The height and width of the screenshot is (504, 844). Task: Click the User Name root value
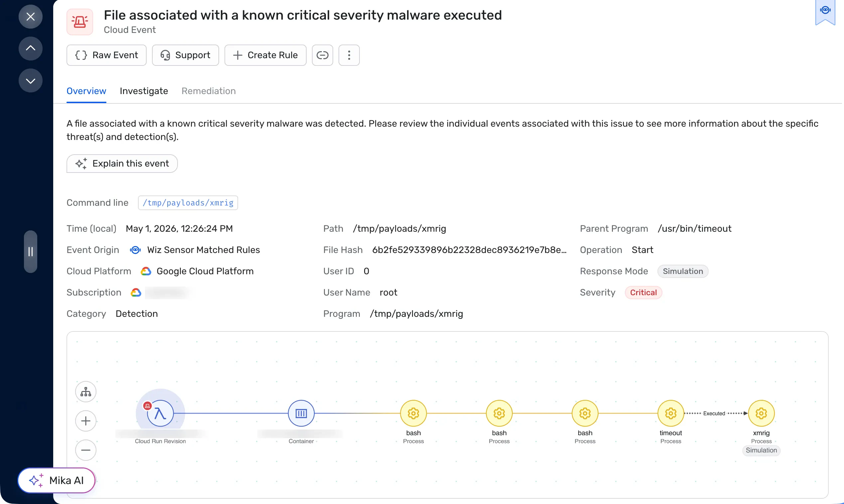pos(388,293)
